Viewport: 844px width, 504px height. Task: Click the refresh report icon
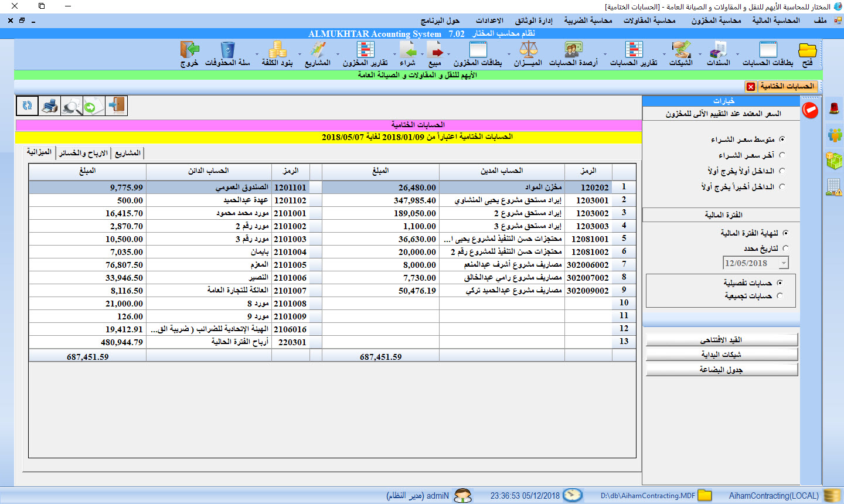[27, 106]
